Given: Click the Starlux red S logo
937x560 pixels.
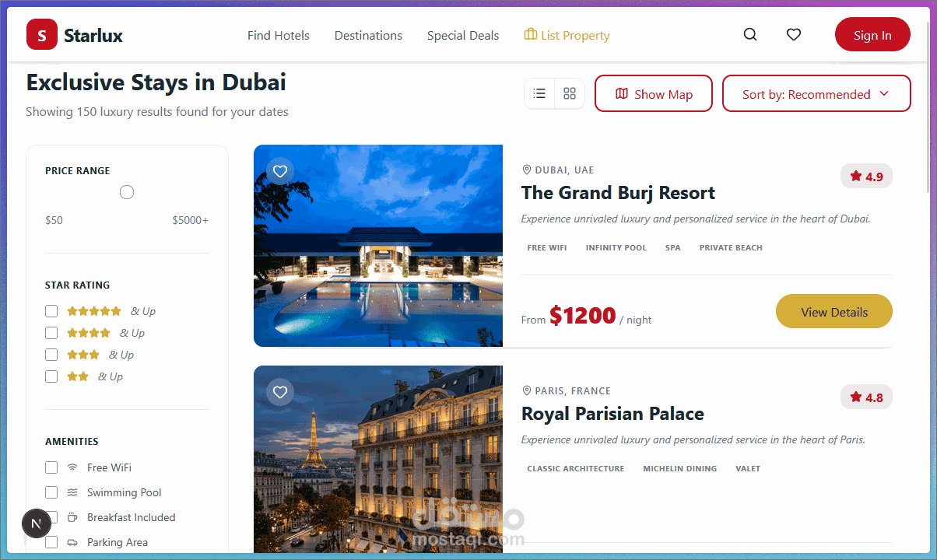Looking at the screenshot, I should 42,35.
